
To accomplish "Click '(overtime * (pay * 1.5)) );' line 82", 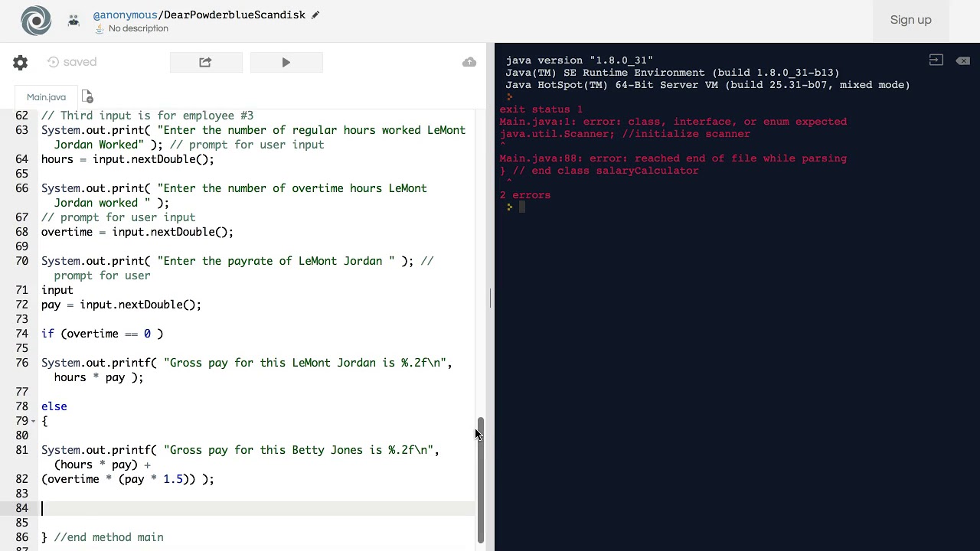I will click(128, 479).
